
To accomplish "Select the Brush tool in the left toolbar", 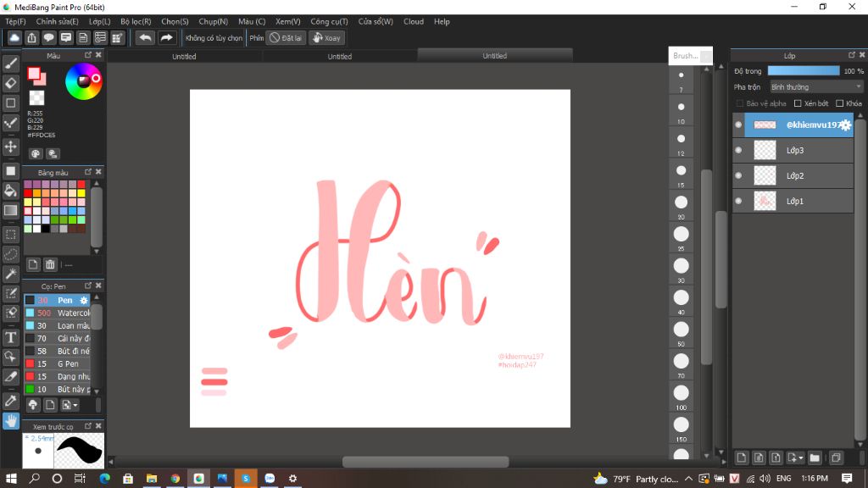I will click(10, 64).
